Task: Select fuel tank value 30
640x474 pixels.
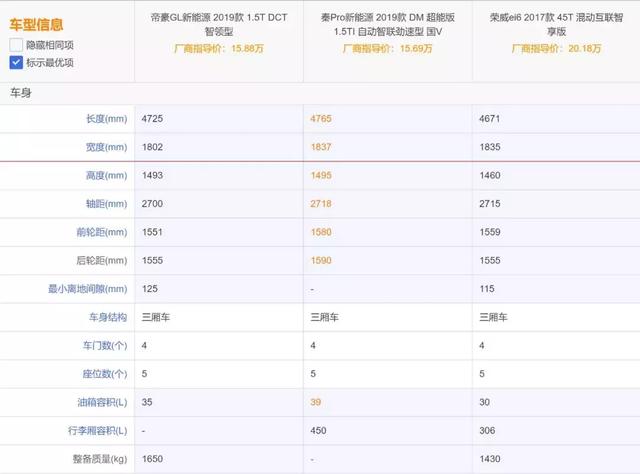Action: [x=484, y=403]
